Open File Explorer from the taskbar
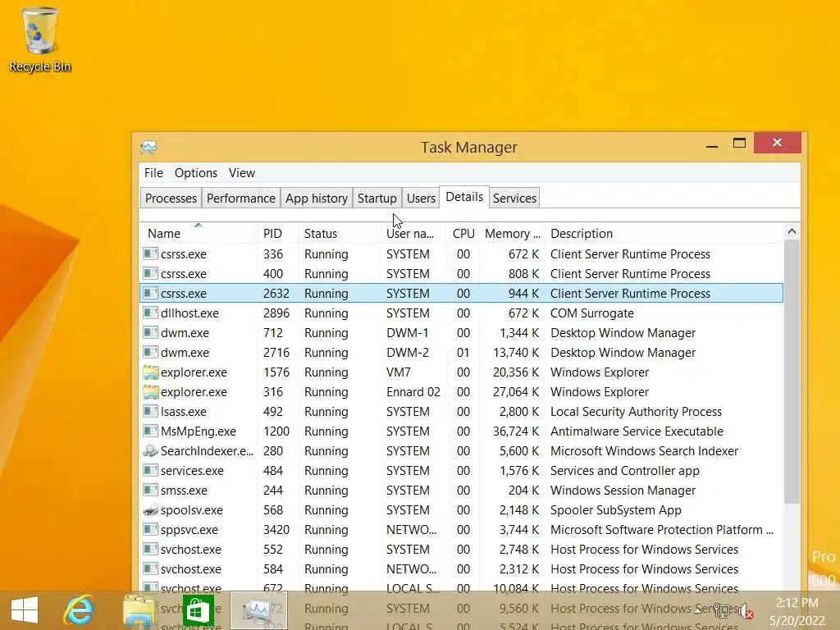 (138, 610)
